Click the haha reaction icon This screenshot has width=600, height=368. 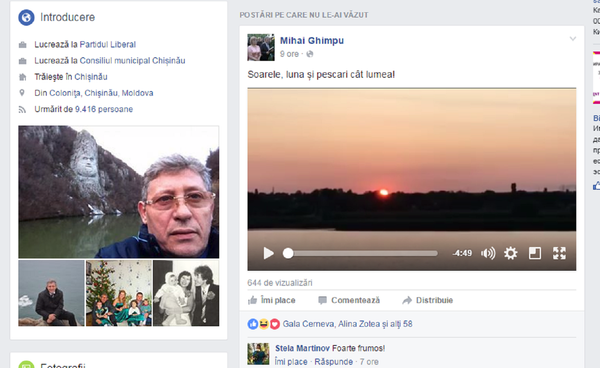(x=264, y=324)
